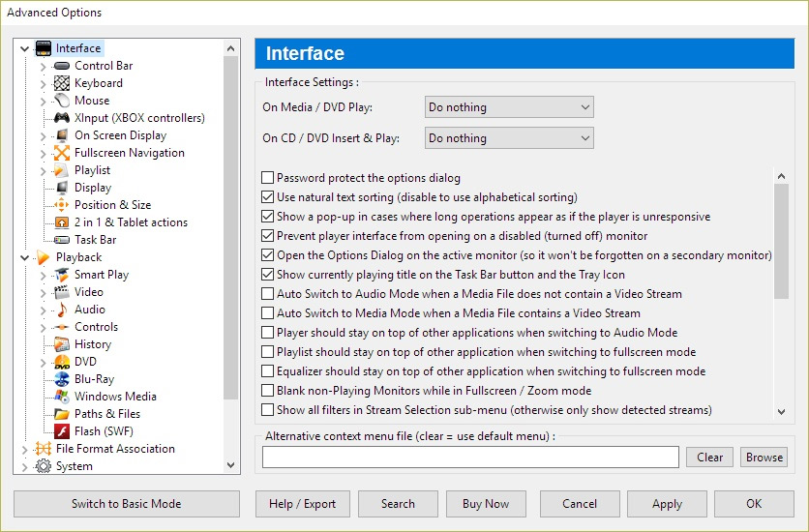809x532 pixels.
Task: Click options list scroll down arrow
Action: click(782, 411)
